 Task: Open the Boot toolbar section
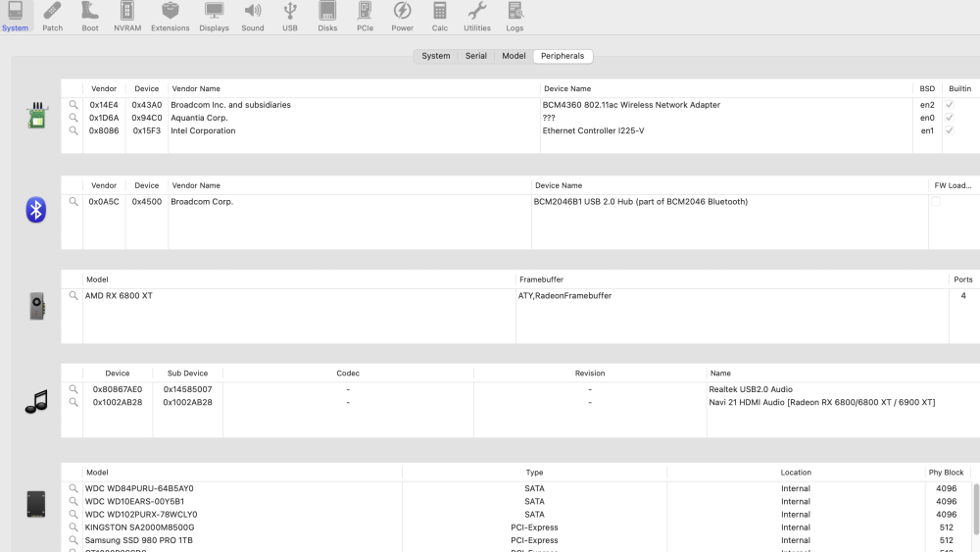click(x=90, y=17)
